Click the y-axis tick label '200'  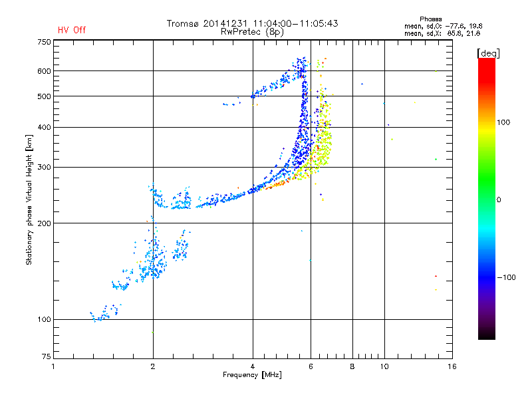tap(44, 223)
